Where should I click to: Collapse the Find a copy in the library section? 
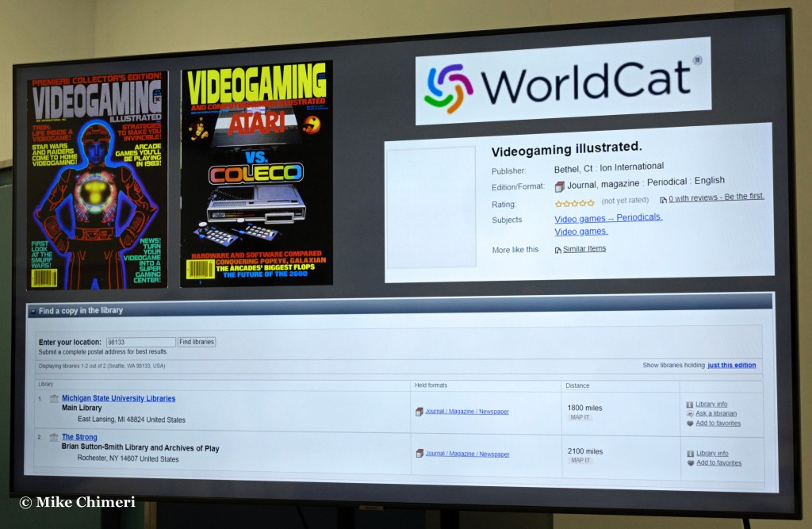(33, 311)
